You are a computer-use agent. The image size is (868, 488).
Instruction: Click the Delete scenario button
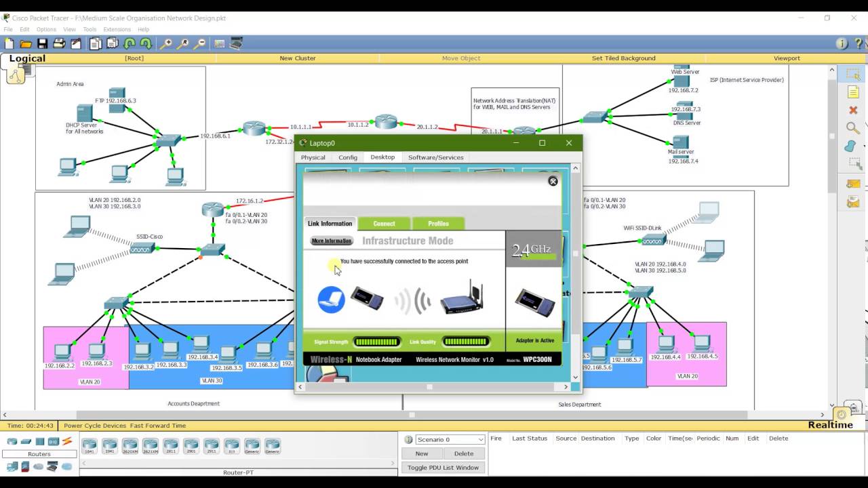pyautogui.click(x=464, y=453)
